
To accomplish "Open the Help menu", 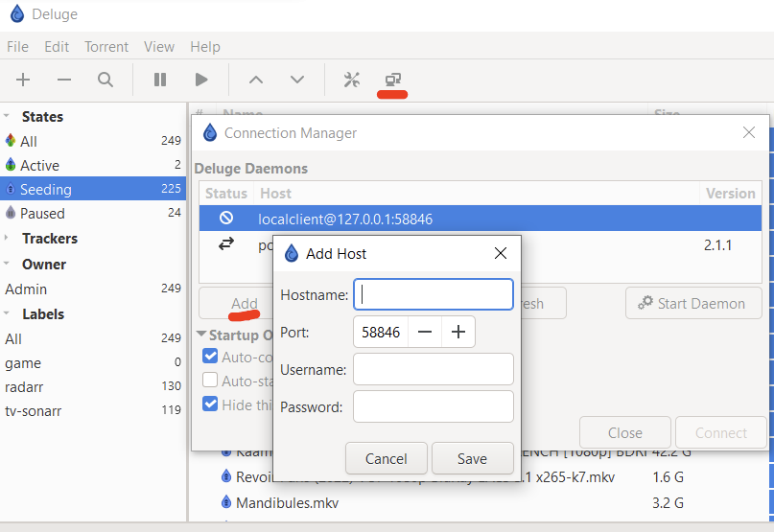I will [x=205, y=46].
